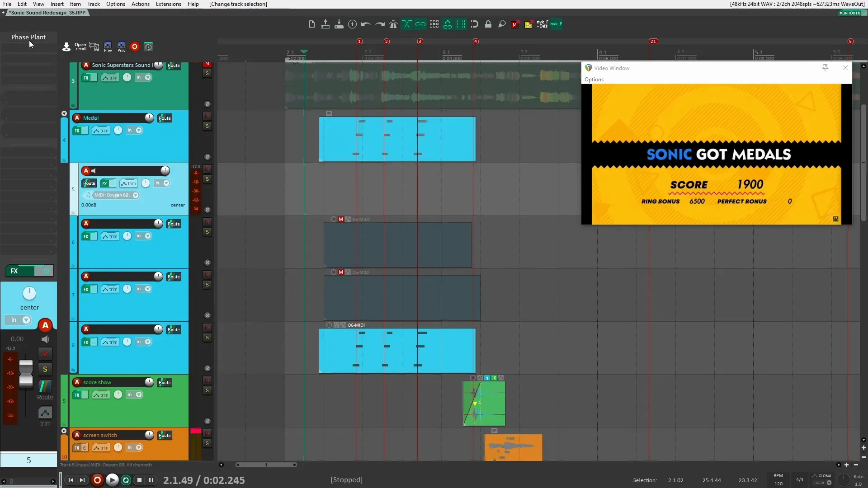Go to end of project in transport
This screenshot has height=488, width=868.
(82, 480)
